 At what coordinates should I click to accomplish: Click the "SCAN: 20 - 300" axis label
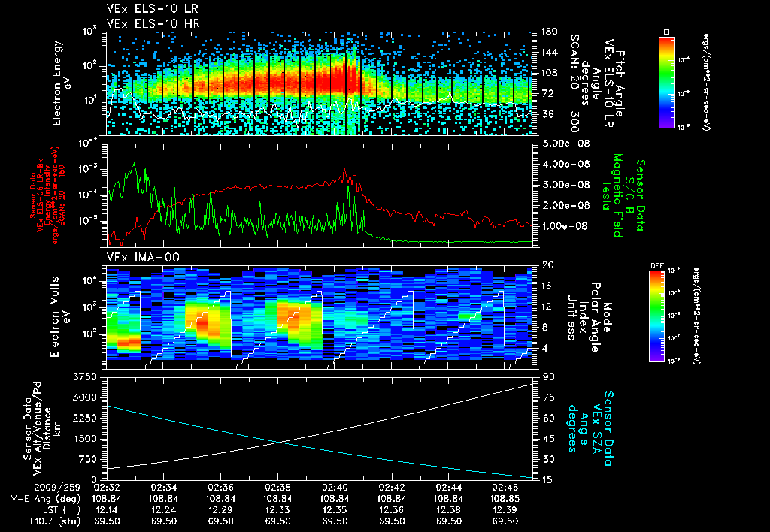pos(574,83)
